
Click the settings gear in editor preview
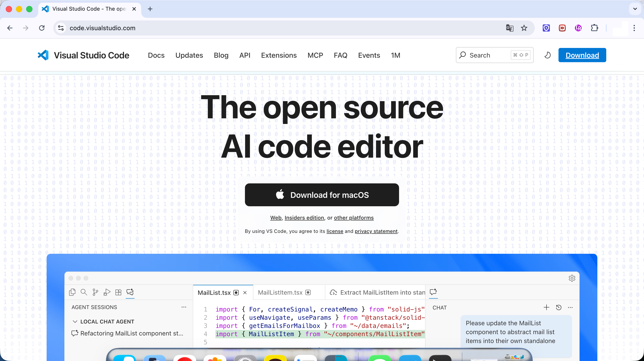pos(572,278)
